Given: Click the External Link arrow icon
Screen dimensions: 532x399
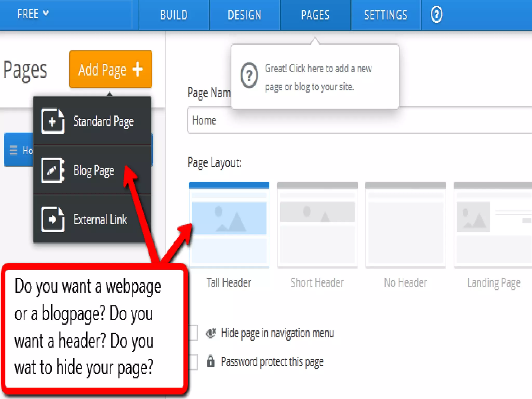Looking at the screenshot, I should 52,219.
